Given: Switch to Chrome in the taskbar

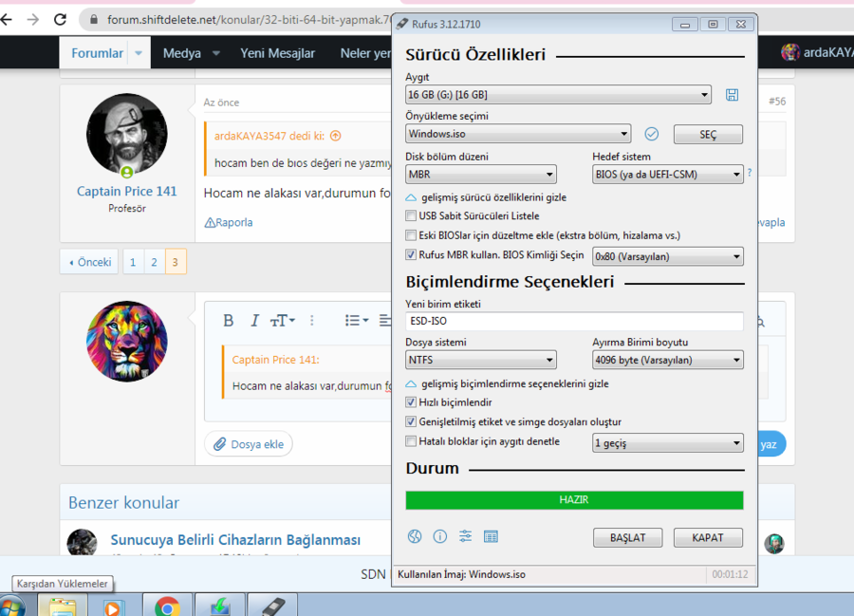Looking at the screenshot, I should tap(167, 607).
